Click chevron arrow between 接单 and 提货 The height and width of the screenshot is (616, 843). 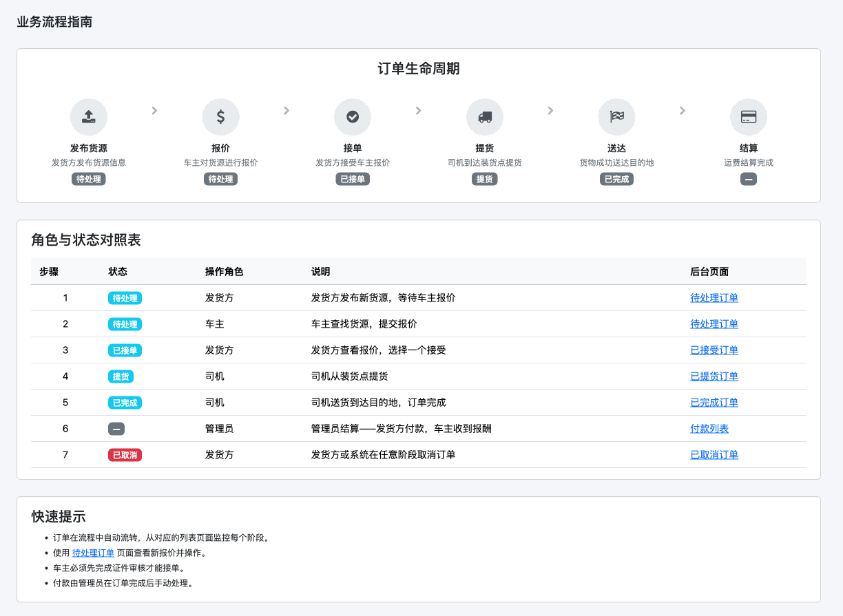pyautogui.click(x=419, y=110)
